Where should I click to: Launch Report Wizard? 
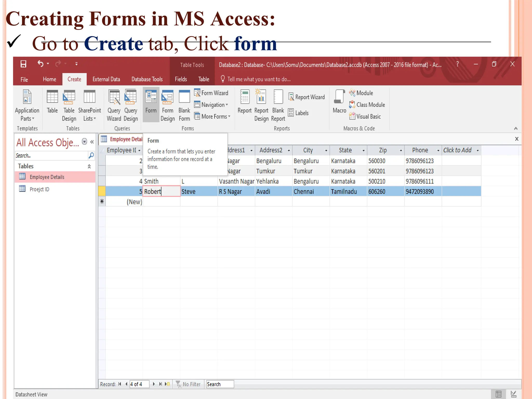[x=307, y=97]
